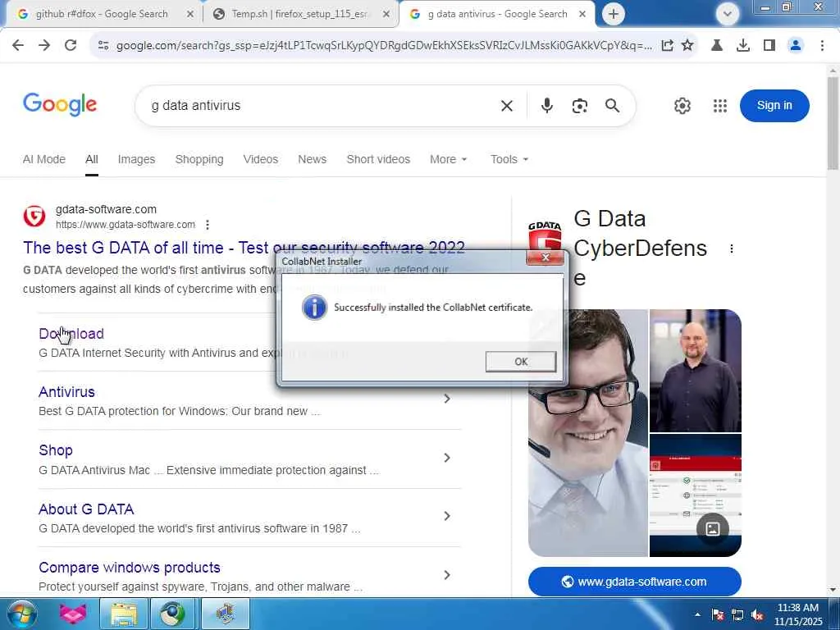Image resolution: width=840 pixels, height=630 pixels.
Task: Click the Google logo
Action: click(60, 104)
